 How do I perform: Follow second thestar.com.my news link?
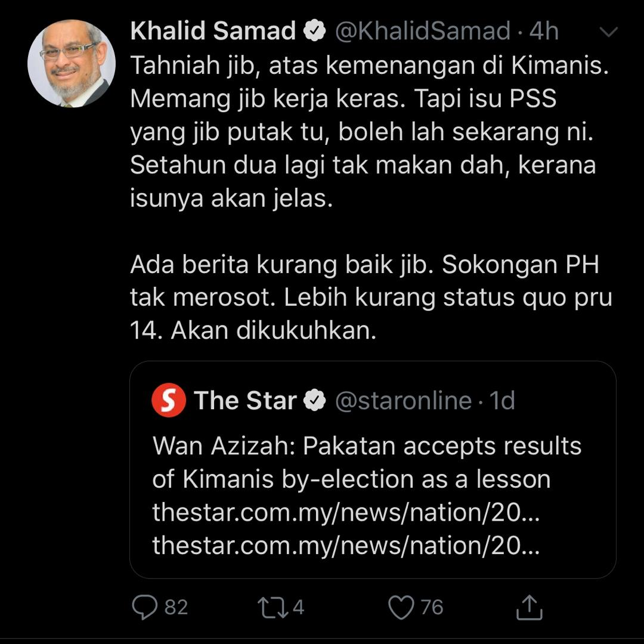pos(346,546)
